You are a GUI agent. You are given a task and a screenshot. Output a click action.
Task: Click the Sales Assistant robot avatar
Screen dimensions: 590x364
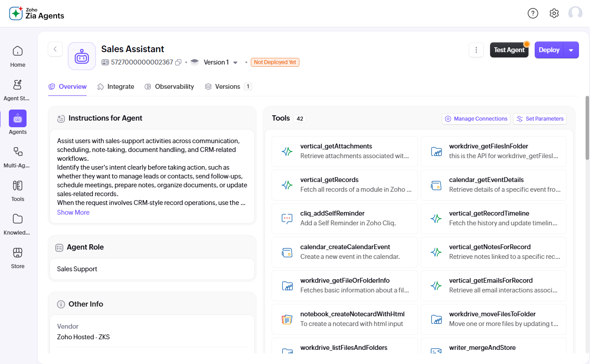pos(82,56)
